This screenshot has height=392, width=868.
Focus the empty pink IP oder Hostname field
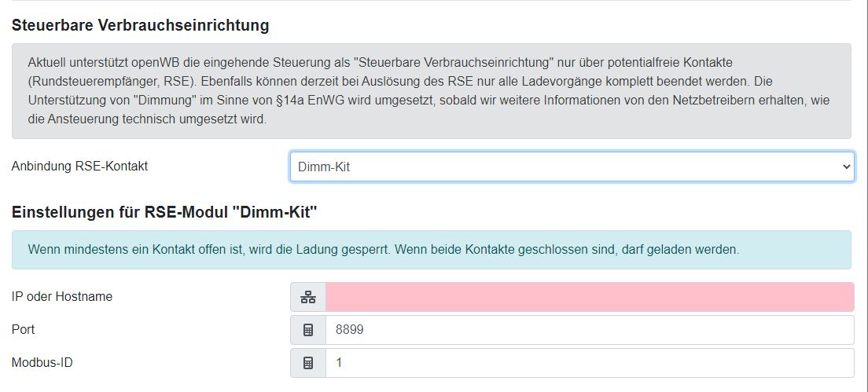coord(589,297)
